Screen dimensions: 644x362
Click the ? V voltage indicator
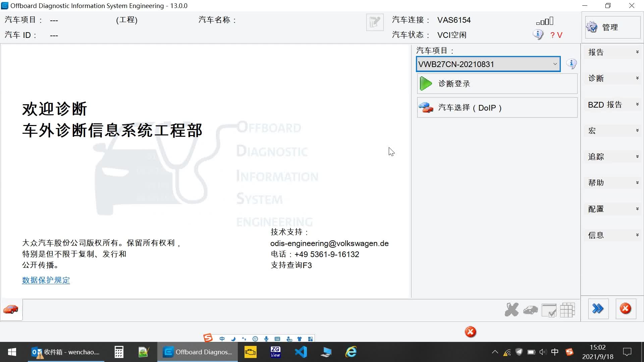[x=556, y=35]
